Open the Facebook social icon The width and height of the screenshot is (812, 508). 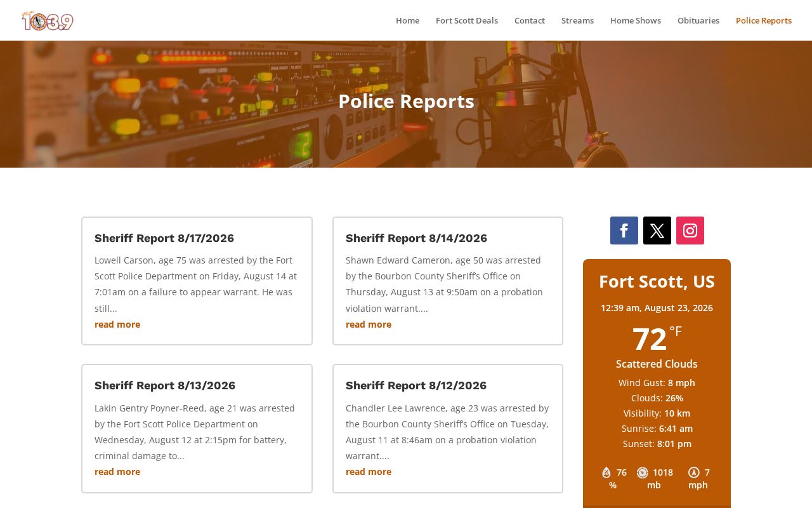click(624, 231)
